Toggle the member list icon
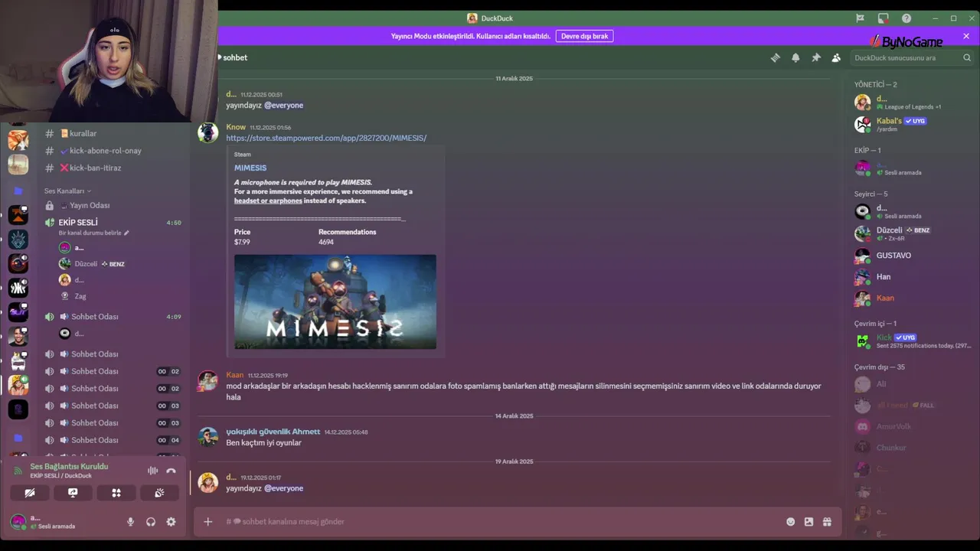The image size is (980, 551). 836,57
